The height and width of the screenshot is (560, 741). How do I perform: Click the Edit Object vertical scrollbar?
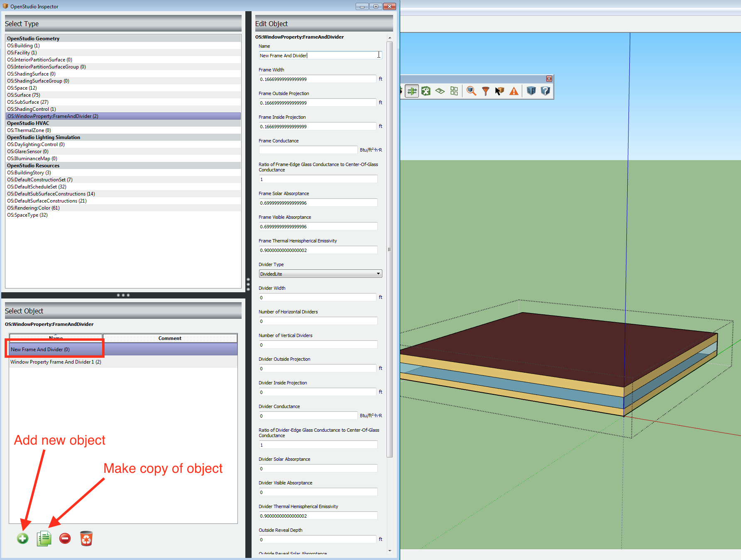tap(389, 249)
